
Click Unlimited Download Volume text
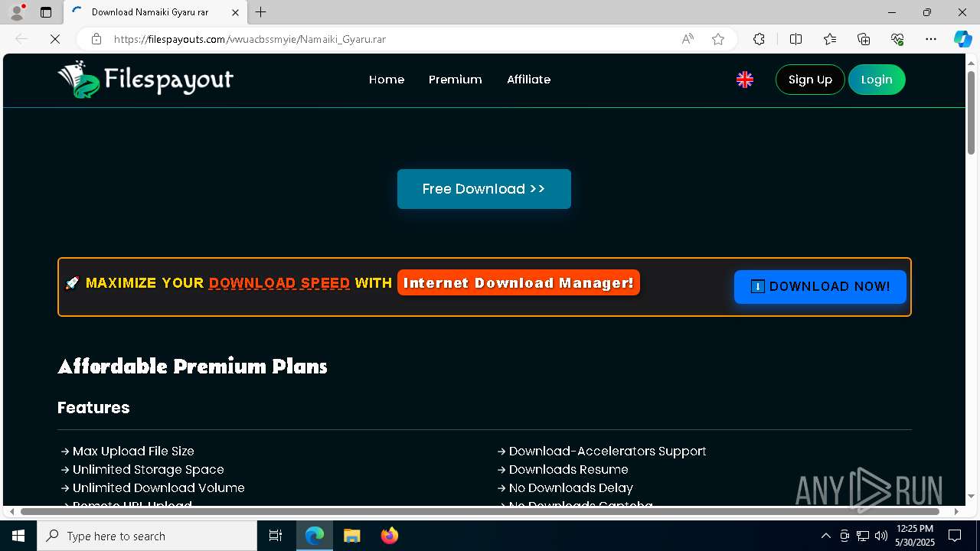[x=158, y=488]
